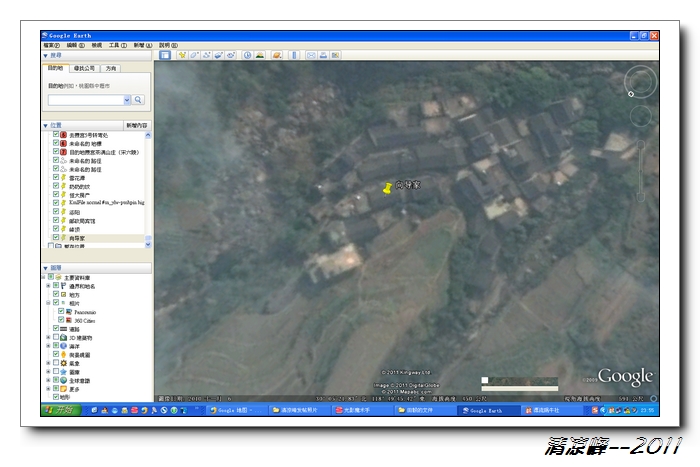Image resolution: width=700 pixels, height=467 pixels.
Task: Switch to planet view with Saturn icon
Action: coord(277,55)
